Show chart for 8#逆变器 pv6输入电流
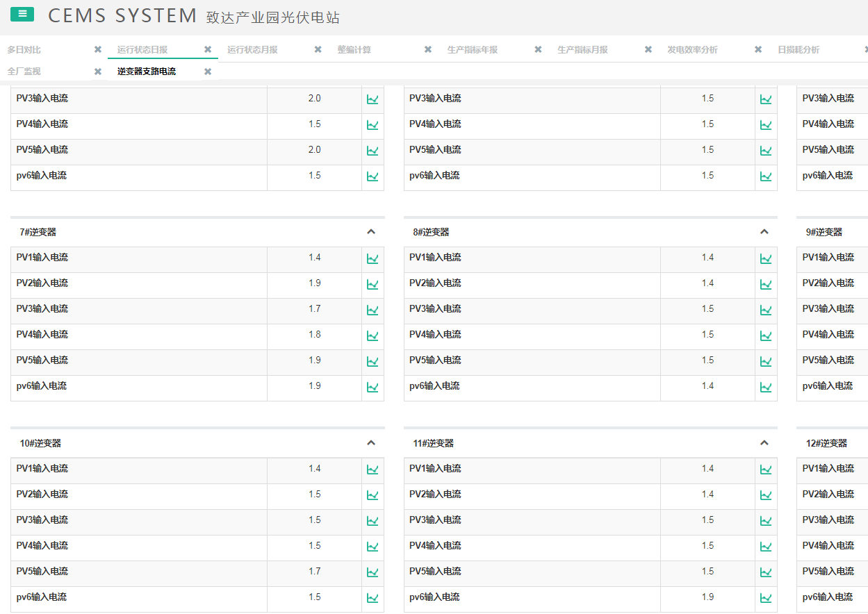Screen dimensions: 868x614 click(x=766, y=388)
